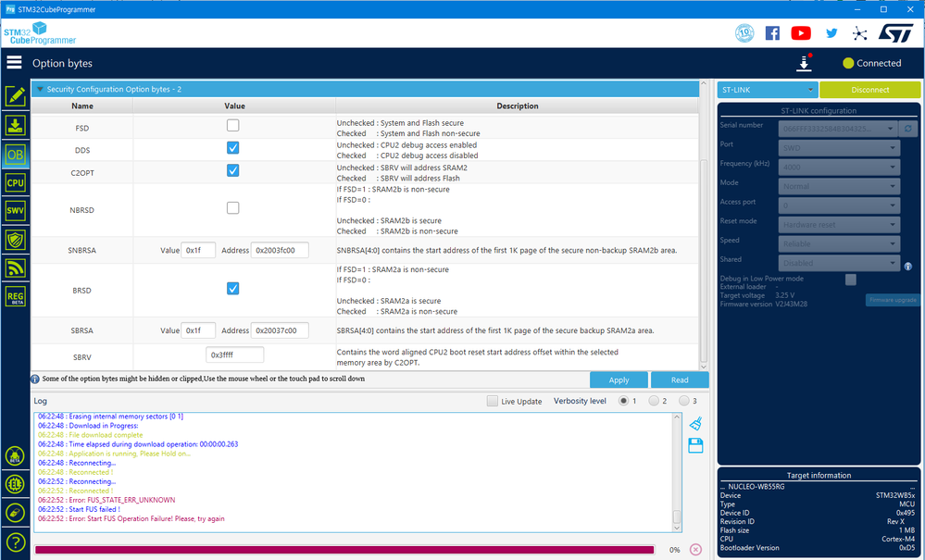Open the Speed Reliable dropdown

click(x=840, y=243)
